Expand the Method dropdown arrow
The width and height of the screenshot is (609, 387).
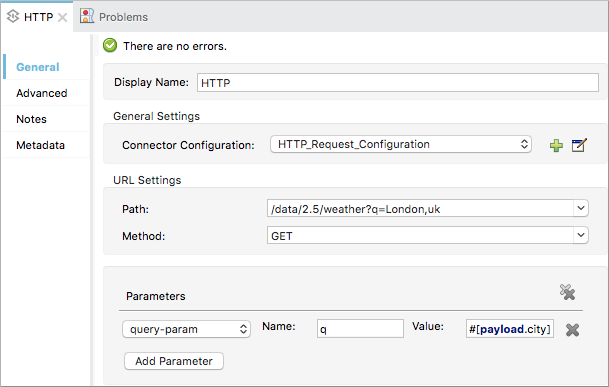click(x=581, y=235)
